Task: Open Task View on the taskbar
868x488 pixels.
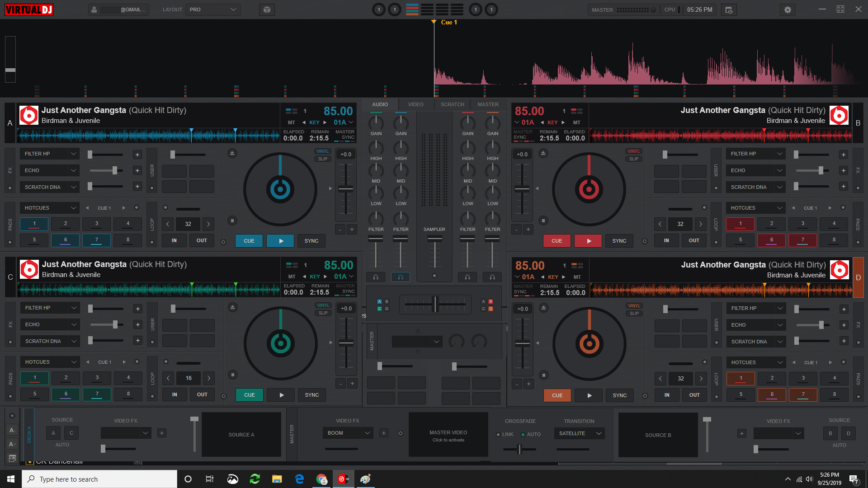Action: 210,479
